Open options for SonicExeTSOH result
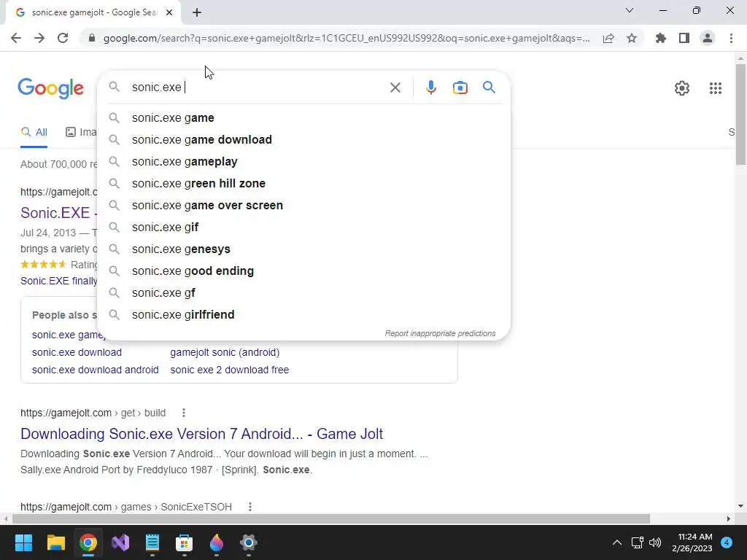 point(249,507)
